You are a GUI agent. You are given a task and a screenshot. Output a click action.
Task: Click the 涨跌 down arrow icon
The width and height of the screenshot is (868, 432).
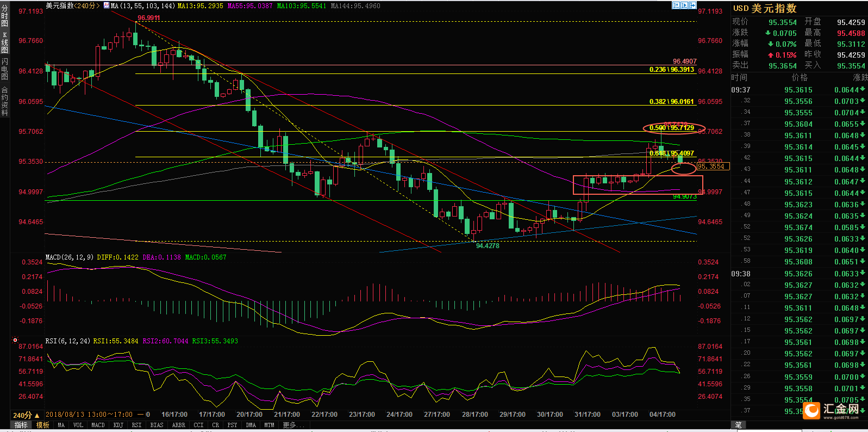pyautogui.click(x=769, y=33)
